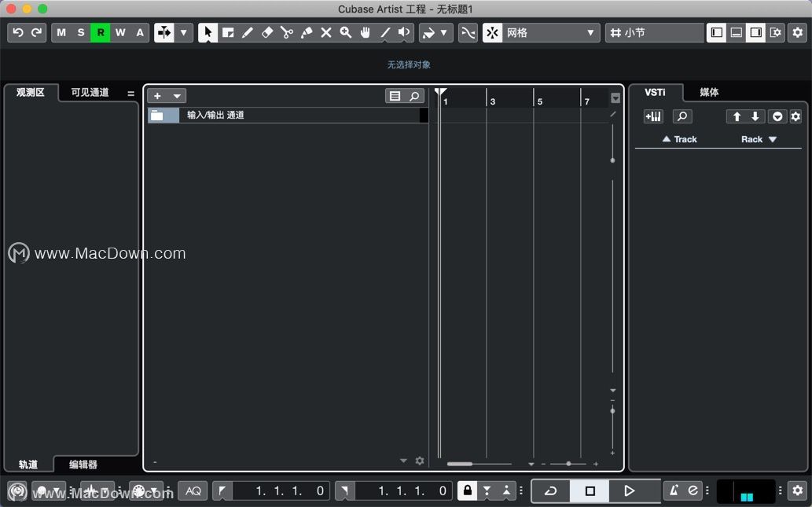The image size is (812, 507).
Task: Switch to the 编辑器 tab
Action: pos(83,465)
